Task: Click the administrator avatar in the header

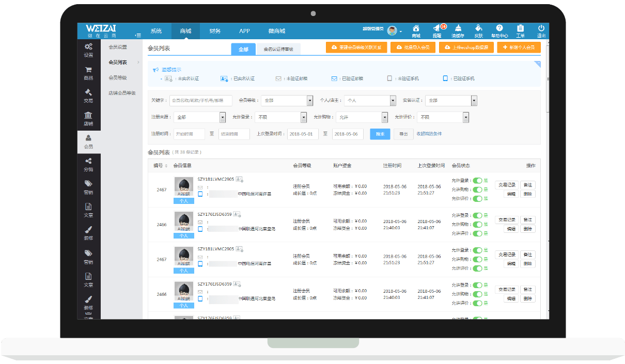Action: [x=393, y=30]
